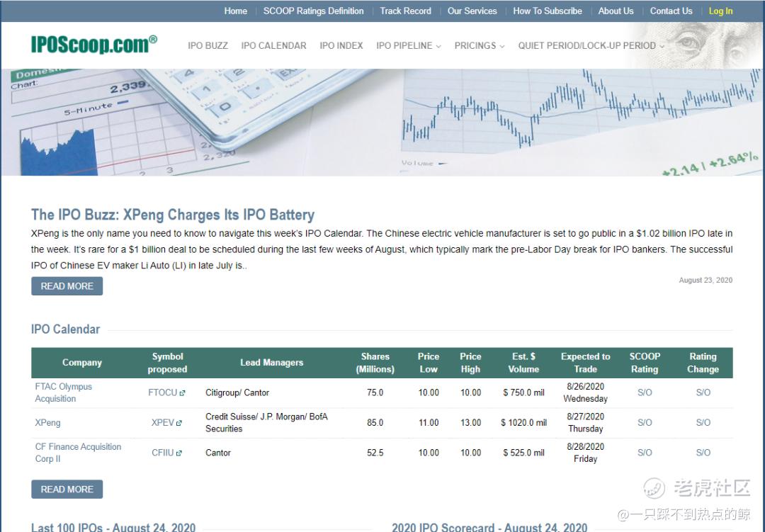Viewport: 765px width, 532px height.
Task: Click the 8/27/2020 Thursday date cell
Action: pyautogui.click(x=586, y=423)
